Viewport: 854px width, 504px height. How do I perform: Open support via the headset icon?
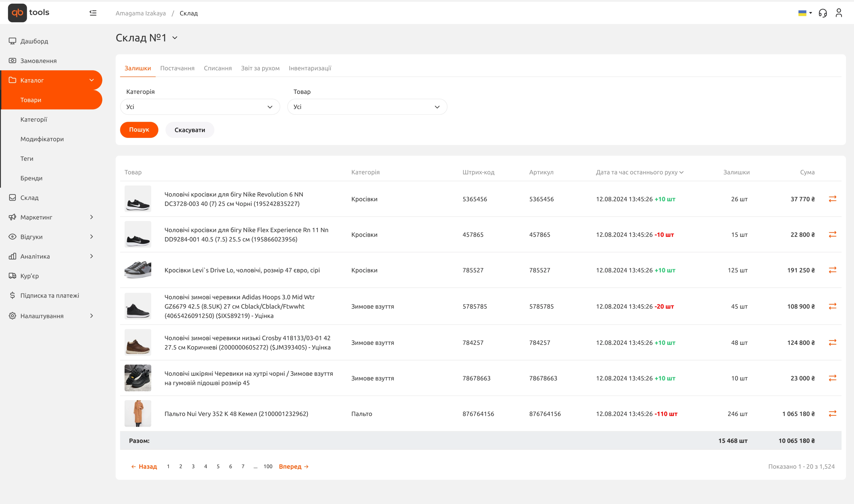tap(822, 13)
